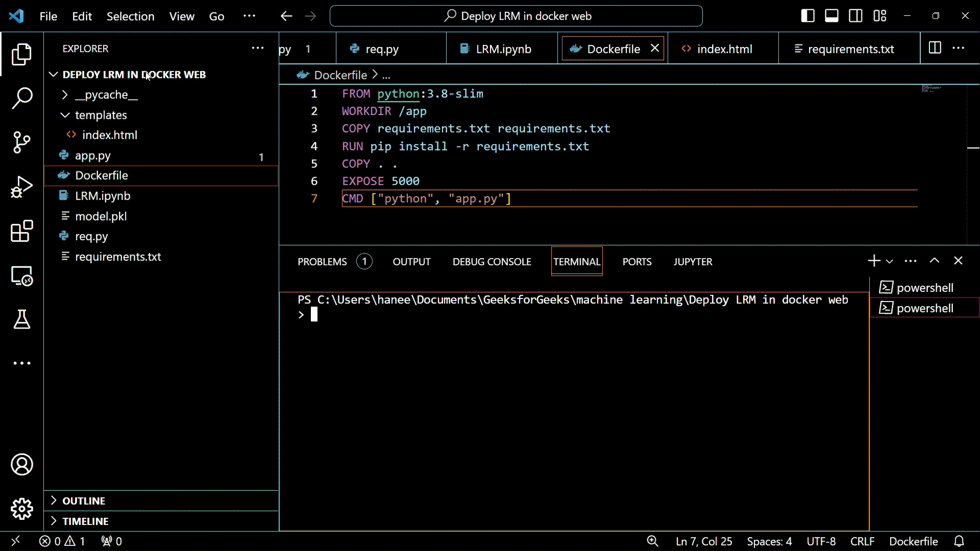This screenshot has width=980, height=551.
Task: Split the editor to the right
Action: tap(935, 48)
